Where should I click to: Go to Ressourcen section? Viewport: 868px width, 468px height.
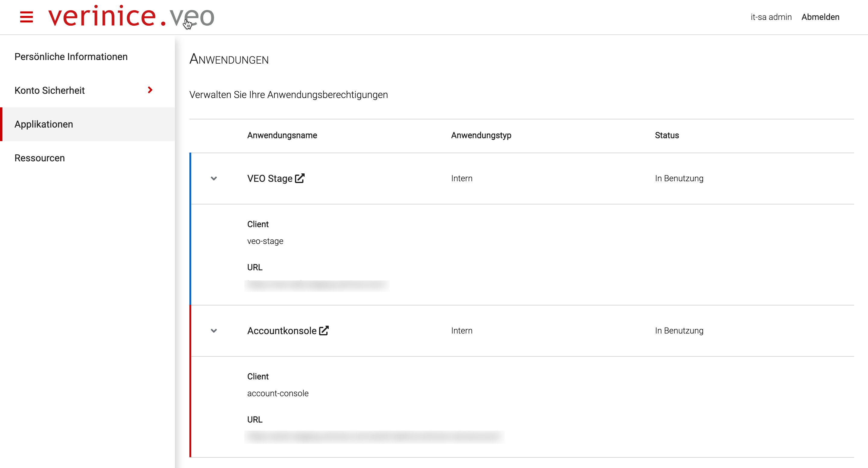click(x=40, y=158)
